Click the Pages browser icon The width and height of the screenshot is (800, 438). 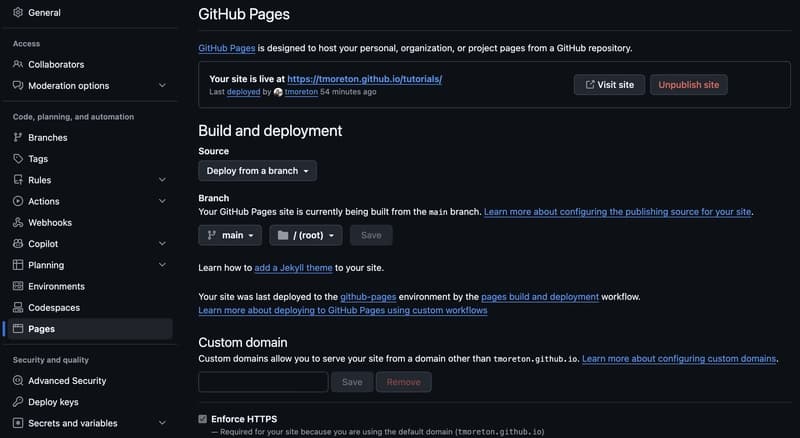[18, 329]
